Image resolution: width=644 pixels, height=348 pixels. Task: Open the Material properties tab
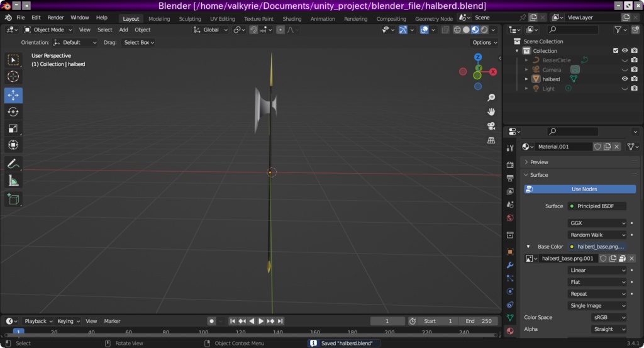click(510, 331)
